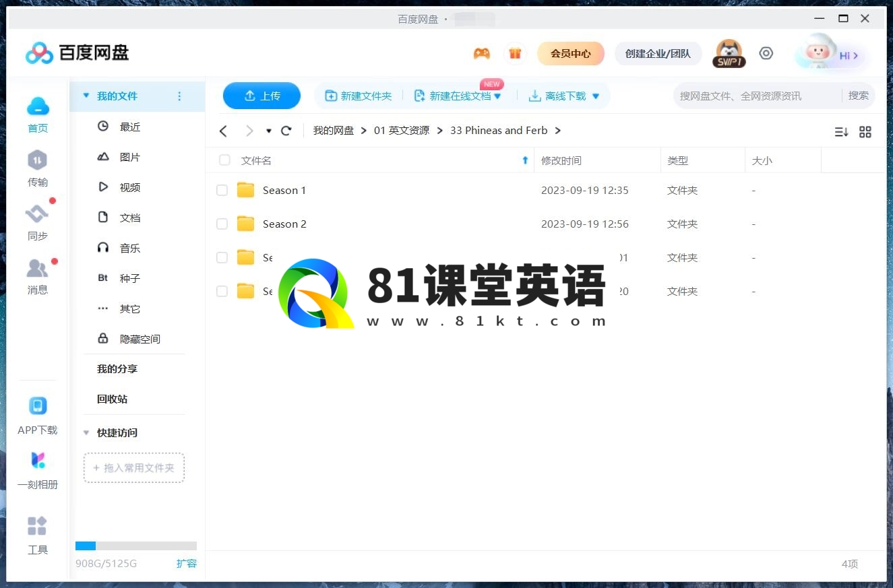
Task: Click 创建企业/团队 button
Action: pyautogui.click(x=658, y=53)
